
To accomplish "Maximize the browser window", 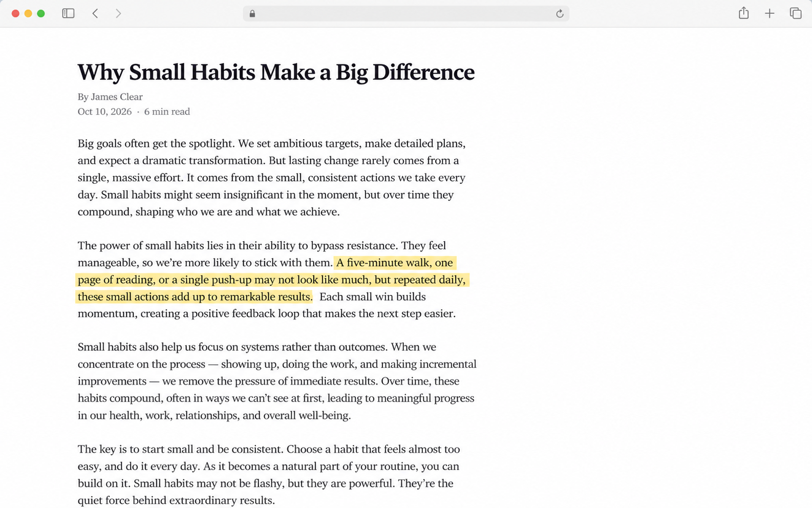I will [41, 13].
